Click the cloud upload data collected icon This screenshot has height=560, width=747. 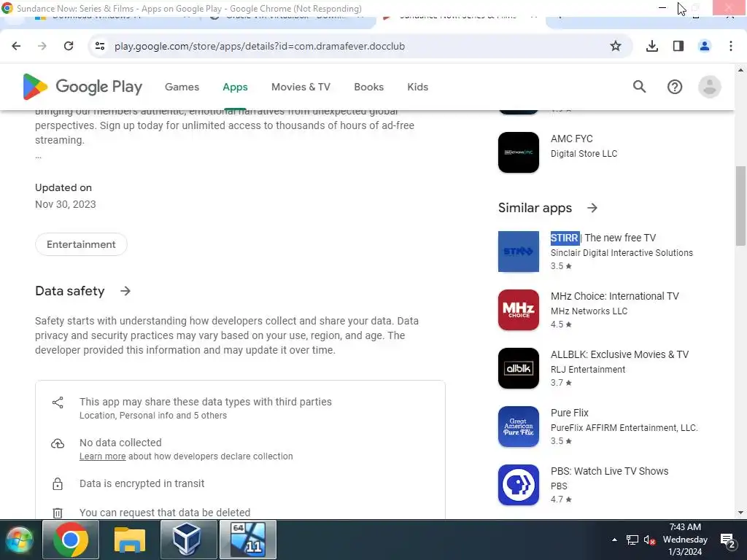58,443
